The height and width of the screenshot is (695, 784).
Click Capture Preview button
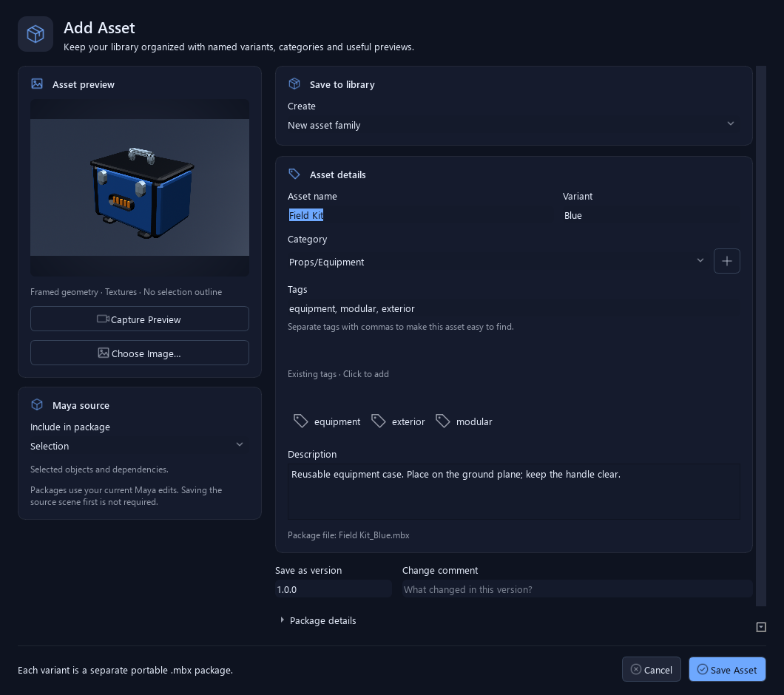point(140,319)
